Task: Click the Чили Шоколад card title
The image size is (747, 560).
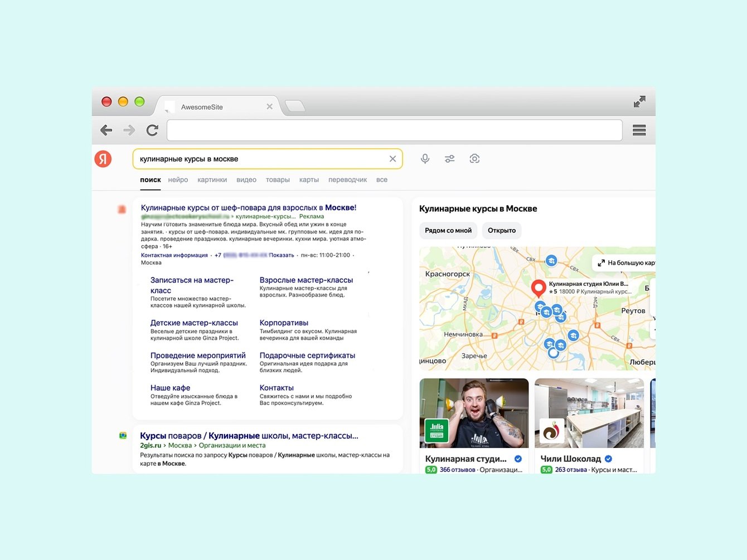Action: [x=571, y=459]
